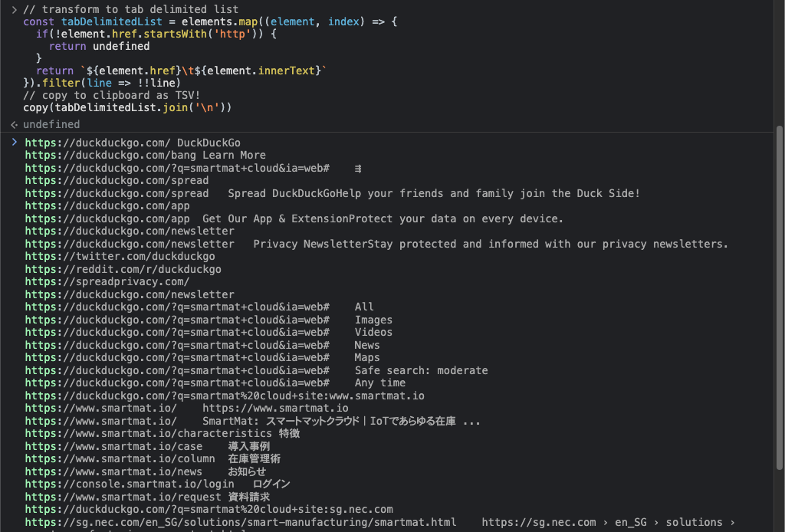
Task: Click the if startsWith('http') condition line
Action: pyautogui.click(x=156, y=34)
